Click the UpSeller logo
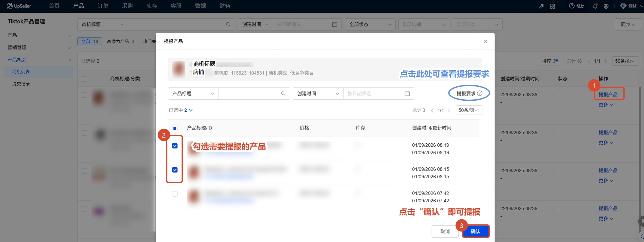This screenshot has height=242, width=644. (x=19, y=6)
